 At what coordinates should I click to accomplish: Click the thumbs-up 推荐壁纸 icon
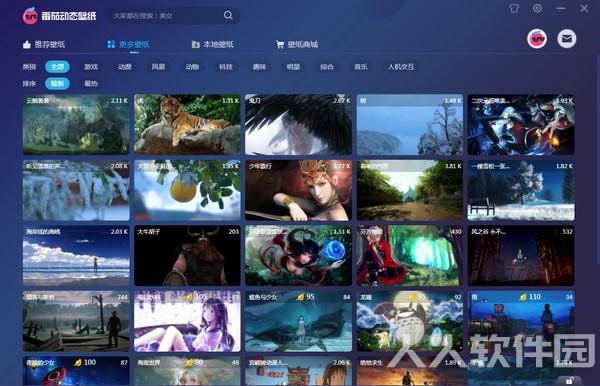pos(26,44)
